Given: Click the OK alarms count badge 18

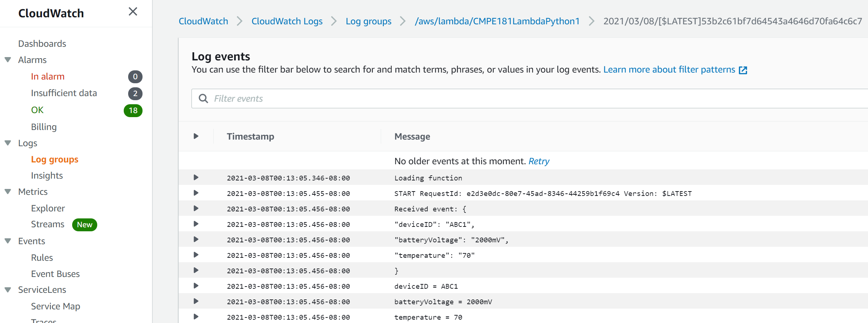Looking at the screenshot, I should [x=133, y=110].
